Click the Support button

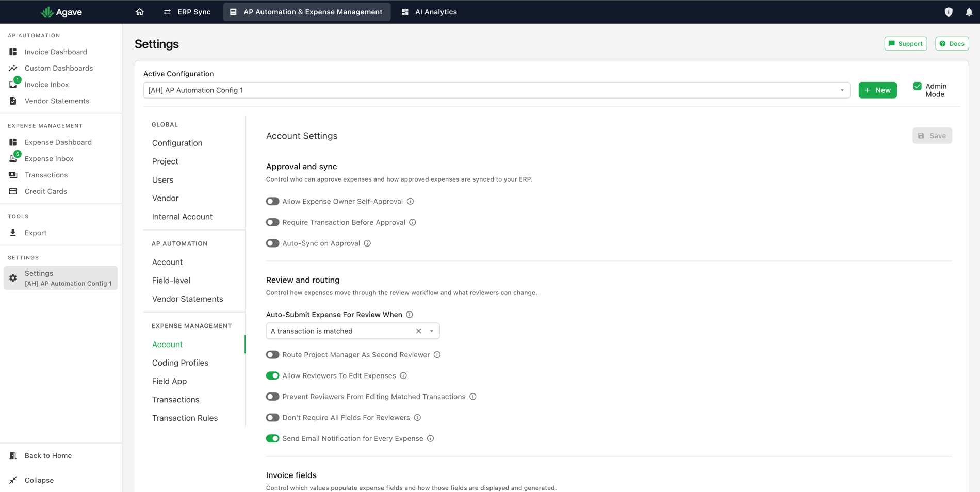pyautogui.click(x=905, y=44)
